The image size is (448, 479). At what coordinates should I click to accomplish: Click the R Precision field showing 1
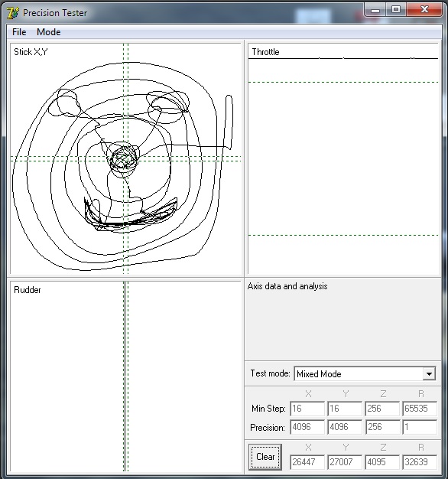(420, 427)
